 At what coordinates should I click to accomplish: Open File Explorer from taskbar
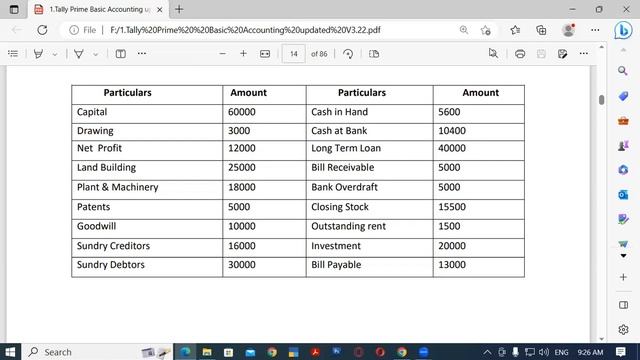point(207,352)
